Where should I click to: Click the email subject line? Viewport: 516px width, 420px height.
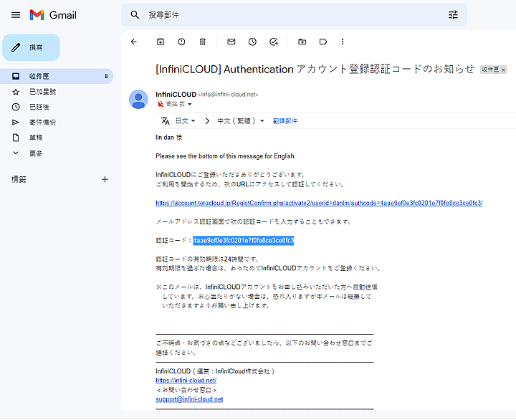(315, 69)
